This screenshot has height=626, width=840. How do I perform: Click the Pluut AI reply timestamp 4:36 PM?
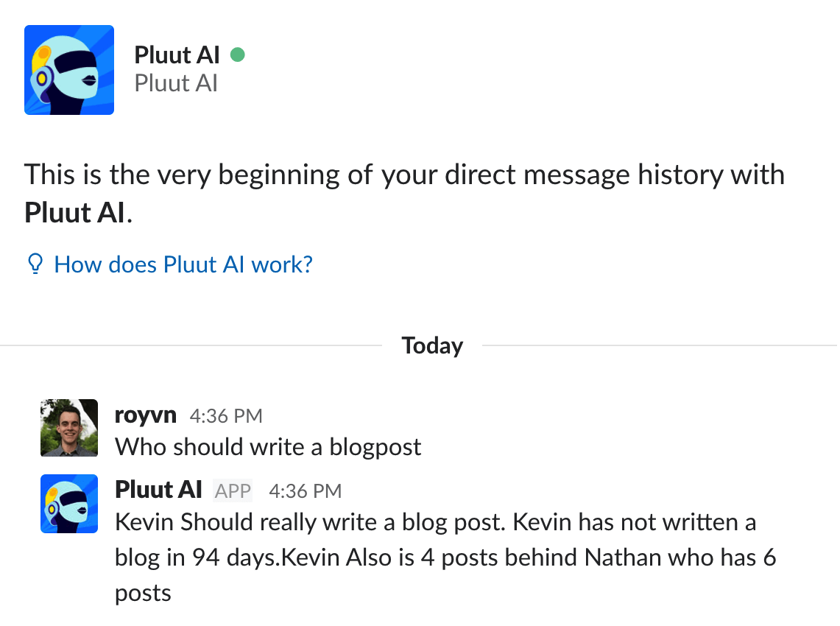click(306, 491)
